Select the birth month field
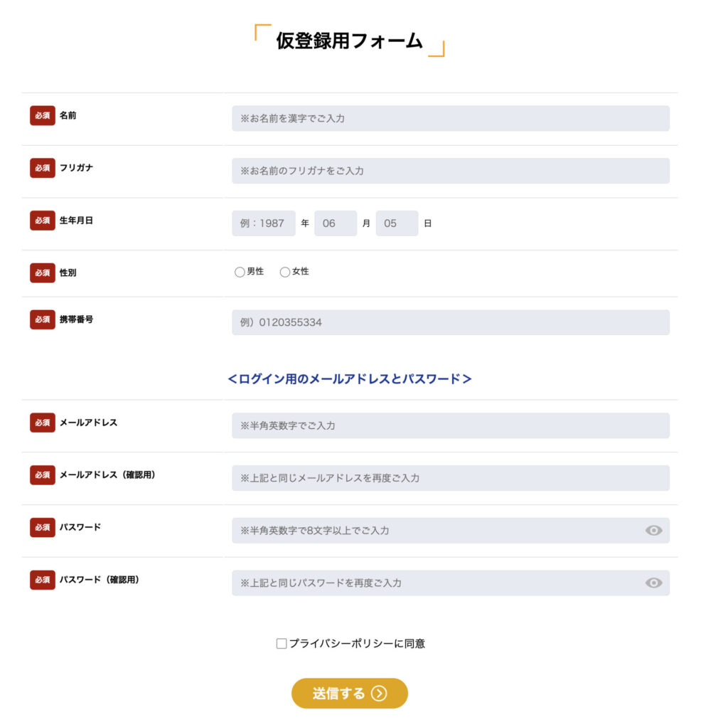 336,223
